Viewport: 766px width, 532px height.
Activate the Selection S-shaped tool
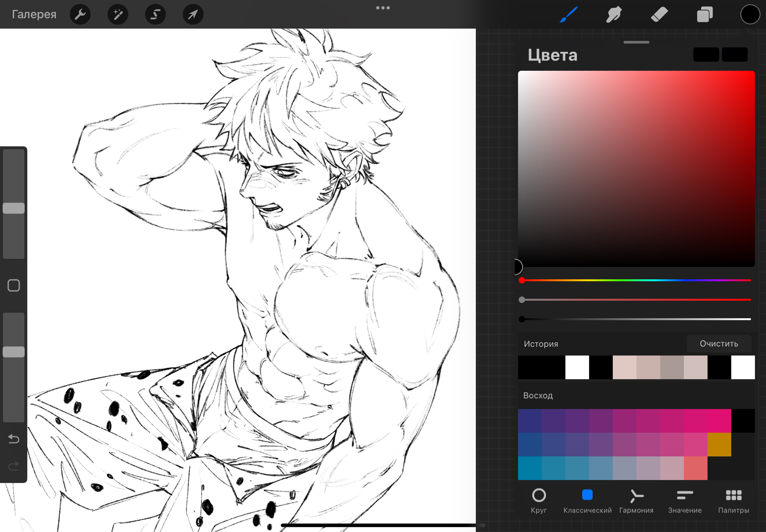point(155,15)
